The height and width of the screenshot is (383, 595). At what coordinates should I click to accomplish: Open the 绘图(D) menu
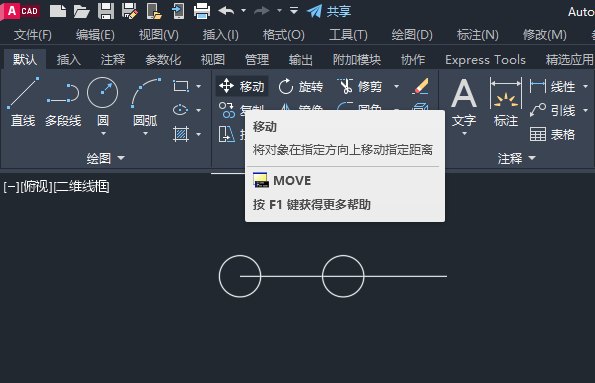[412, 35]
